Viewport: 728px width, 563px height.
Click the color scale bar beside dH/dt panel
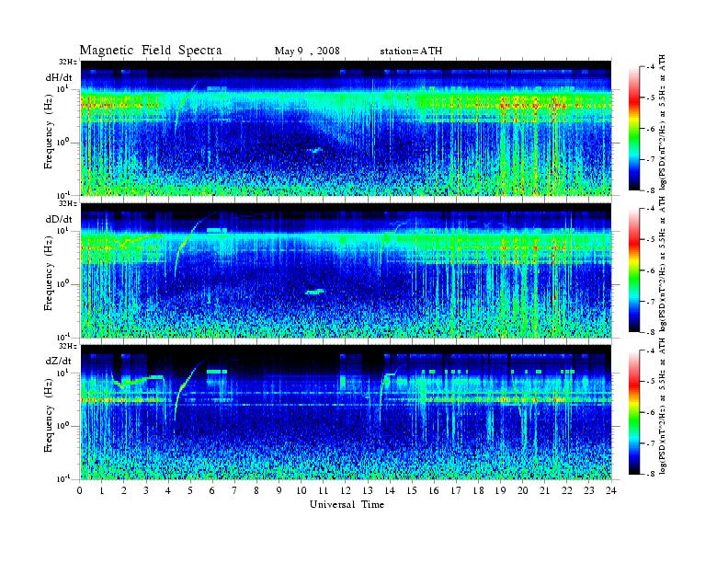[x=634, y=129]
